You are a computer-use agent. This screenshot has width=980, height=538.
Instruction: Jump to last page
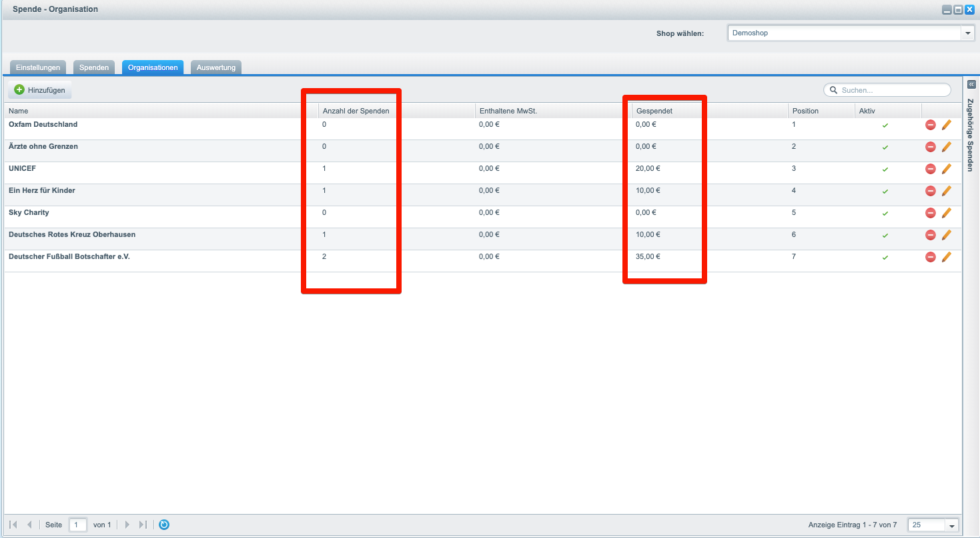click(143, 525)
